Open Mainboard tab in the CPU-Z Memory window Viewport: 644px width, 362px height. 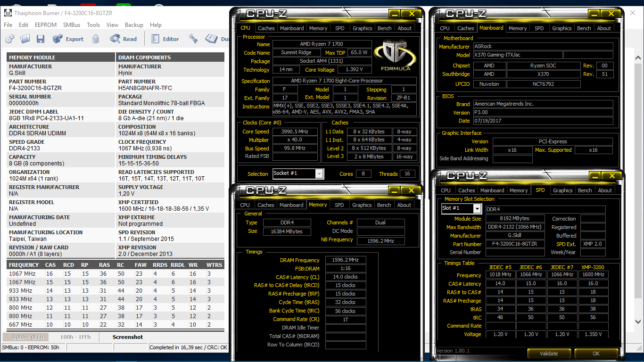point(291,205)
